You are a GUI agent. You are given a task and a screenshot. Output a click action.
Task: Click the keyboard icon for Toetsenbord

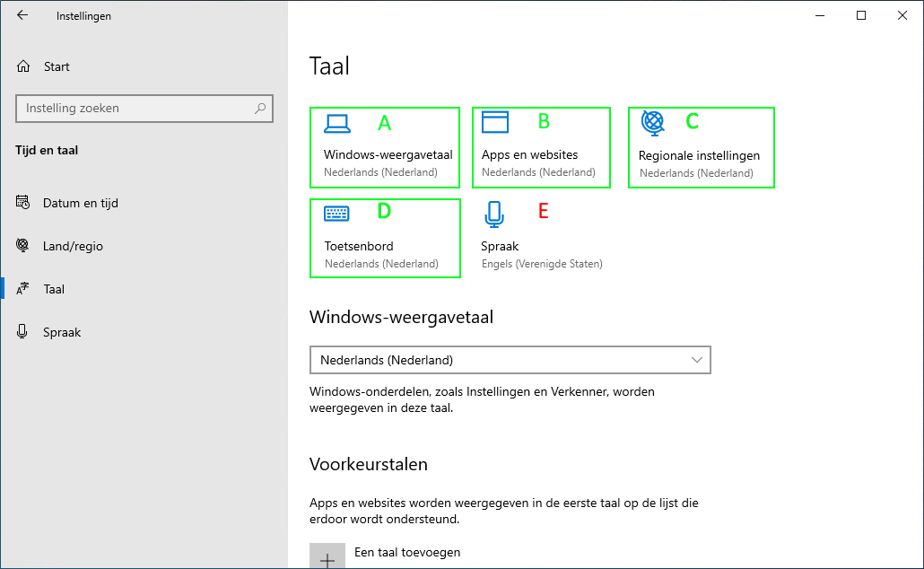click(x=336, y=213)
